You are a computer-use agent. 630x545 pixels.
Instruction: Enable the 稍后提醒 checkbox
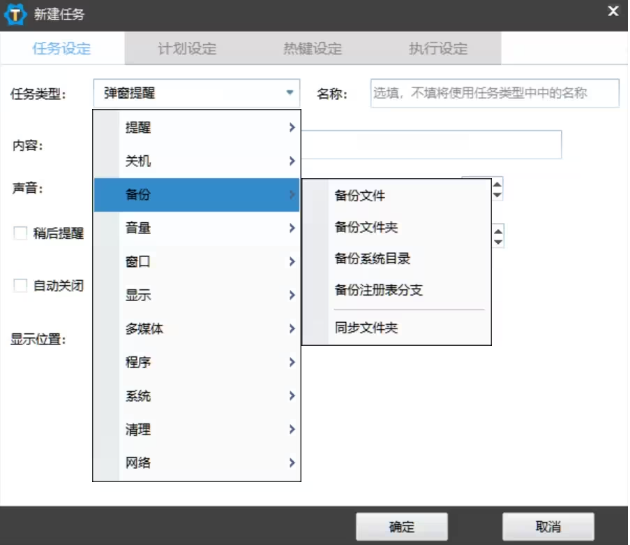tap(20, 233)
